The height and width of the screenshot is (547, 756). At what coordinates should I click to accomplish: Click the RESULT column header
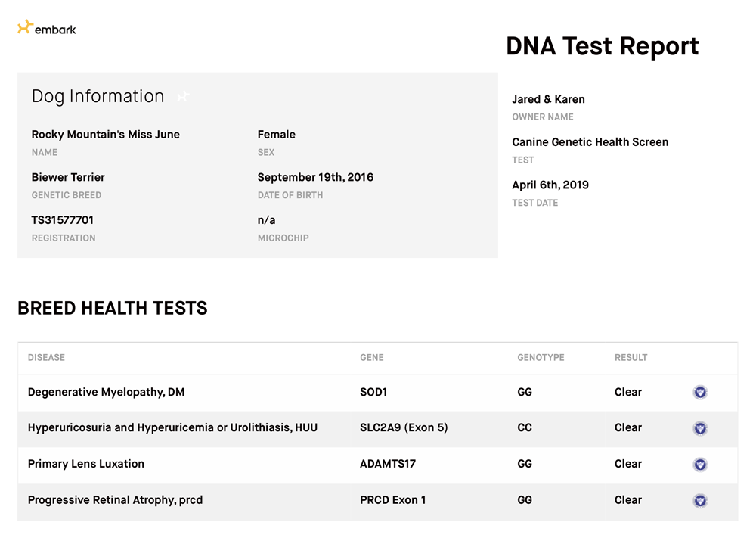pyautogui.click(x=631, y=358)
